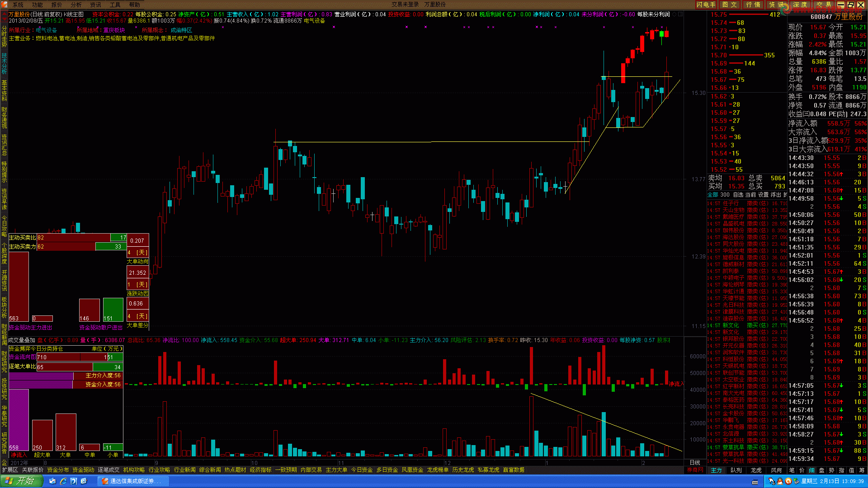Open 技术分析 in the left sidebar

pos(4,64)
